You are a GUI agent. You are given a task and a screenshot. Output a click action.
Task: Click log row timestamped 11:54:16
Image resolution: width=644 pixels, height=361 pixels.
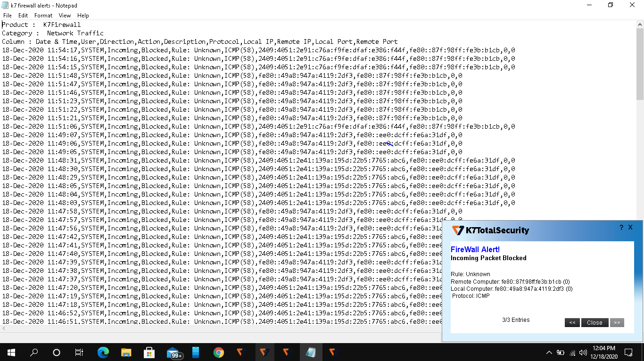click(258, 58)
